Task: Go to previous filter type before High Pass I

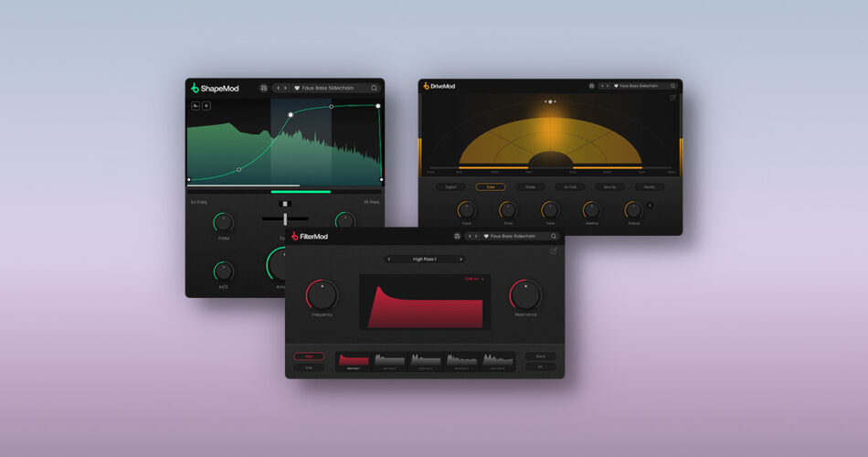Action: 390,259
